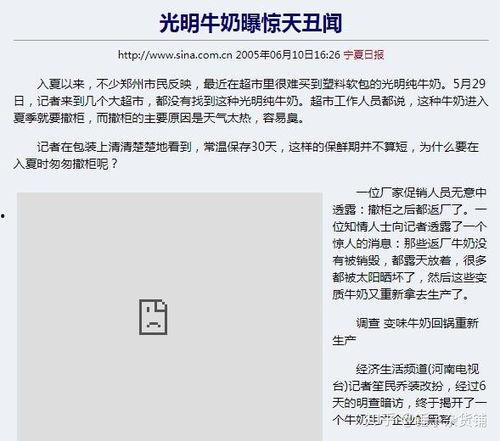Viewport: 500px width, 441px height.
Task: Click the headline 光明牛奶曝惊天丑闻
Action: tap(251, 23)
